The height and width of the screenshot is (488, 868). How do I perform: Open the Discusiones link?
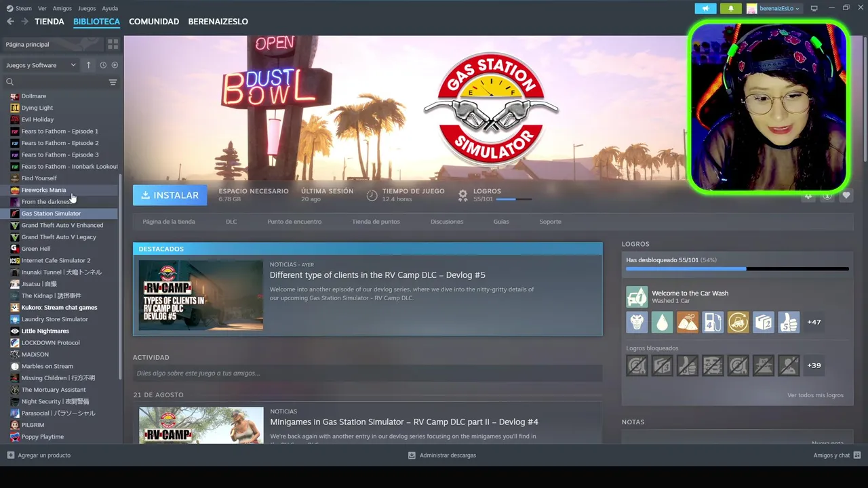447,222
